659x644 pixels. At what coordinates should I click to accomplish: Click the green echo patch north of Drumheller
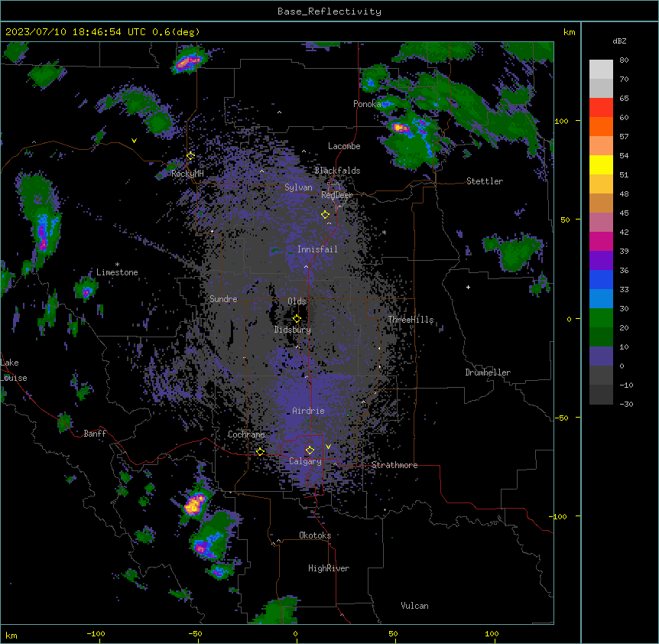coord(514,252)
